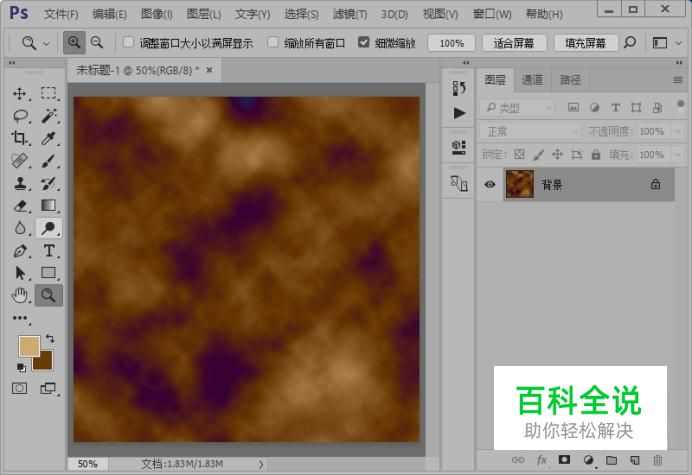Collapse the toolbox panel double arrow
The height and width of the screenshot is (475, 692).
tap(12, 63)
